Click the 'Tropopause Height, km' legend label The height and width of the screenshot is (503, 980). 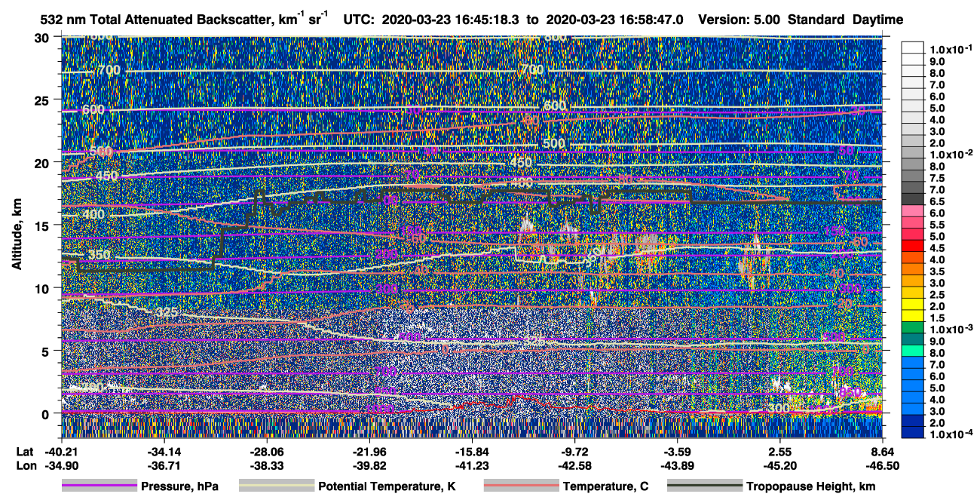tap(811, 487)
